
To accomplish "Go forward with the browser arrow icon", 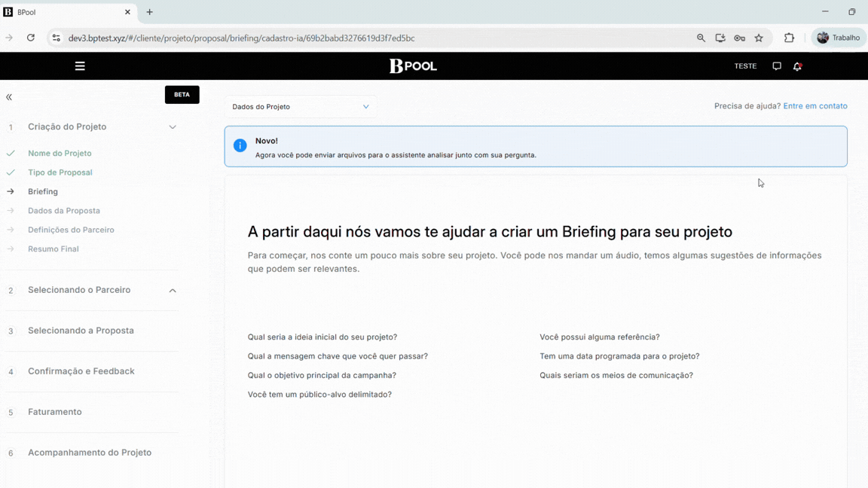I will [x=9, y=38].
